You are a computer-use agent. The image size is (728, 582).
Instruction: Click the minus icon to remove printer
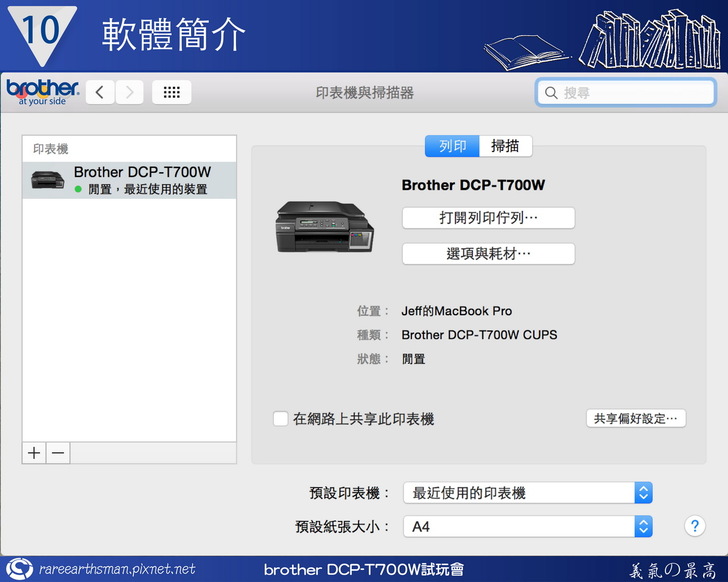point(58,453)
